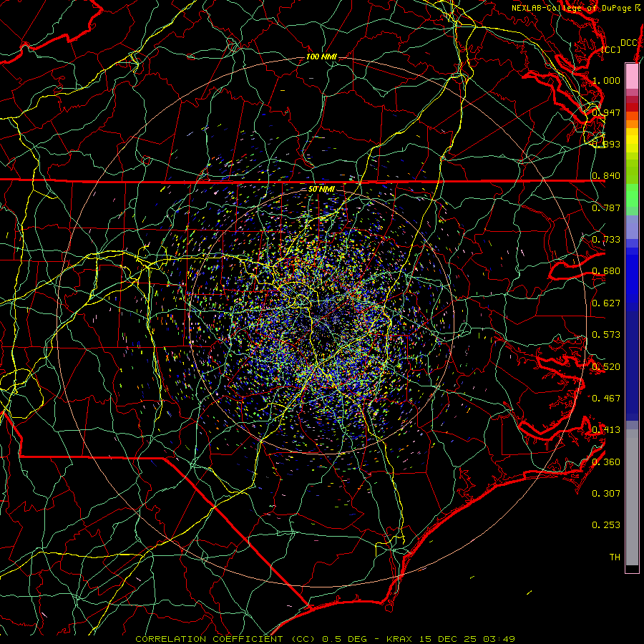Pick the pink color band in legend
644x644 pixels.
(632, 76)
